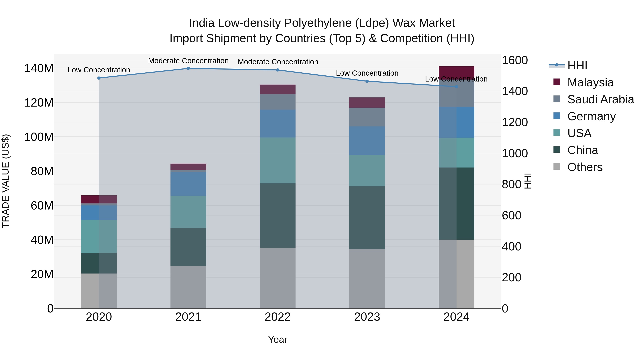Select the Saudi Arabia segment of the 2023 bar

coord(367,117)
